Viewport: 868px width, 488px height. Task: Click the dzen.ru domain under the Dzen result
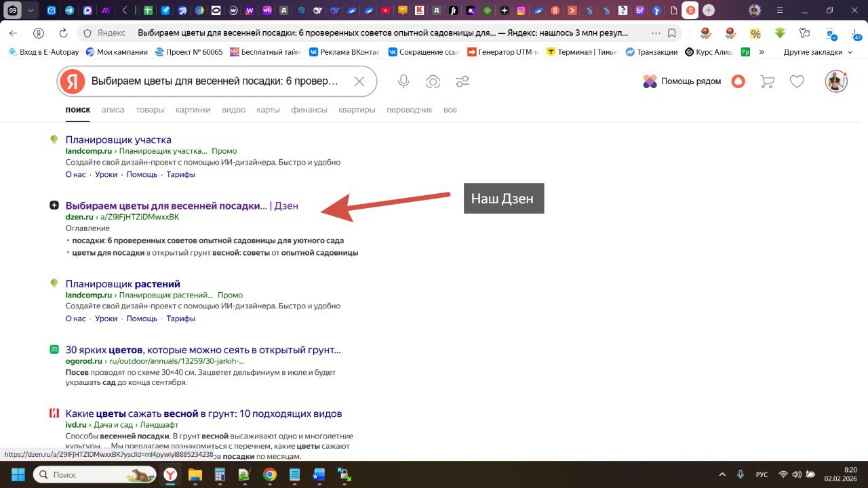79,217
